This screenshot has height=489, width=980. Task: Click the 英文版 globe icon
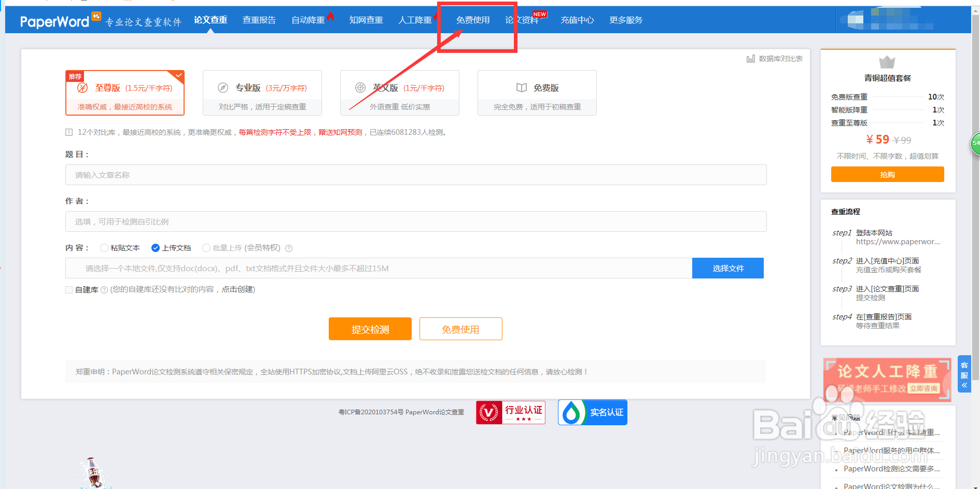tap(361, 88)
